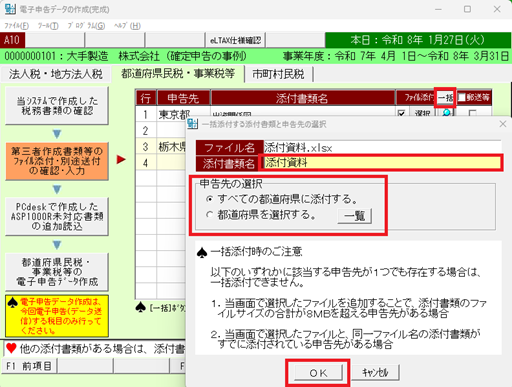The image size is (512, 387).
Task: Click the OK button in dialog
Action: [318, 373]
